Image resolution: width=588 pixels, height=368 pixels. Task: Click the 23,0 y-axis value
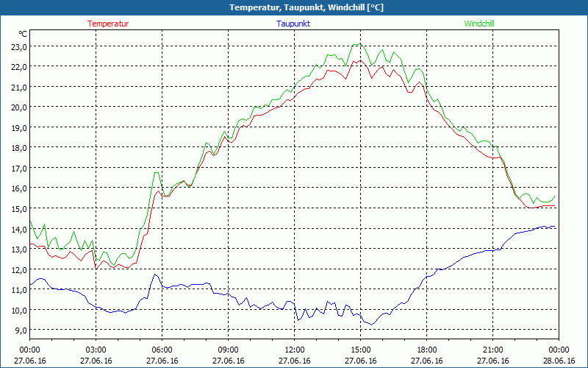click(19, 47)
